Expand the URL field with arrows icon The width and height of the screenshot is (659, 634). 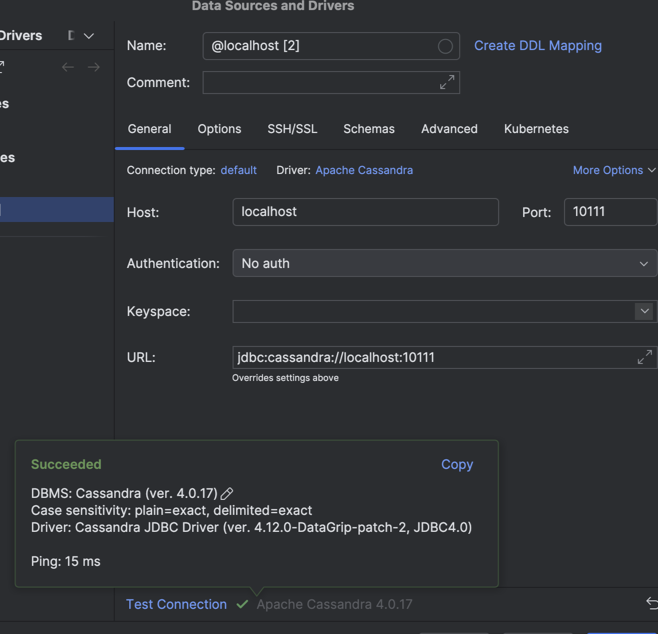[645, 357]
